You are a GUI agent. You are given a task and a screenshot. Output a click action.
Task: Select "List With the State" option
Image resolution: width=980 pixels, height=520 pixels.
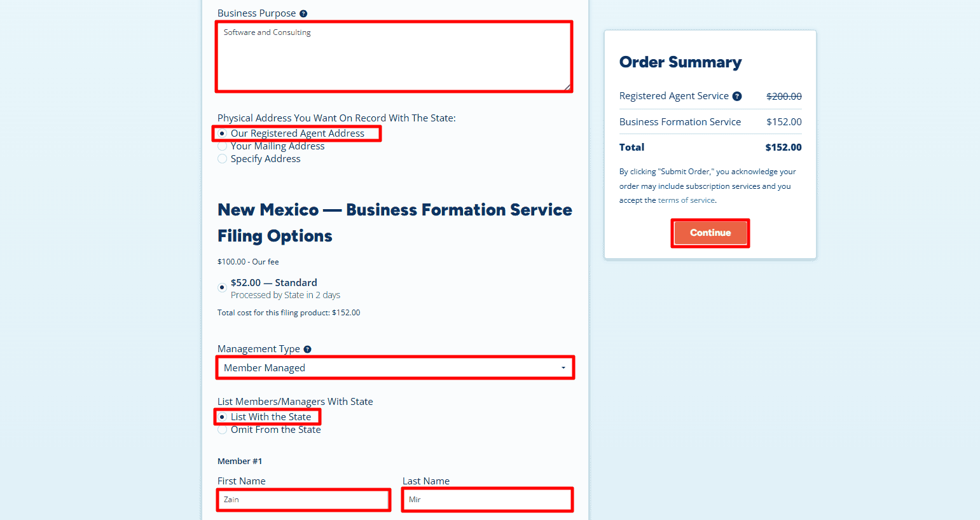pos(222,416)
